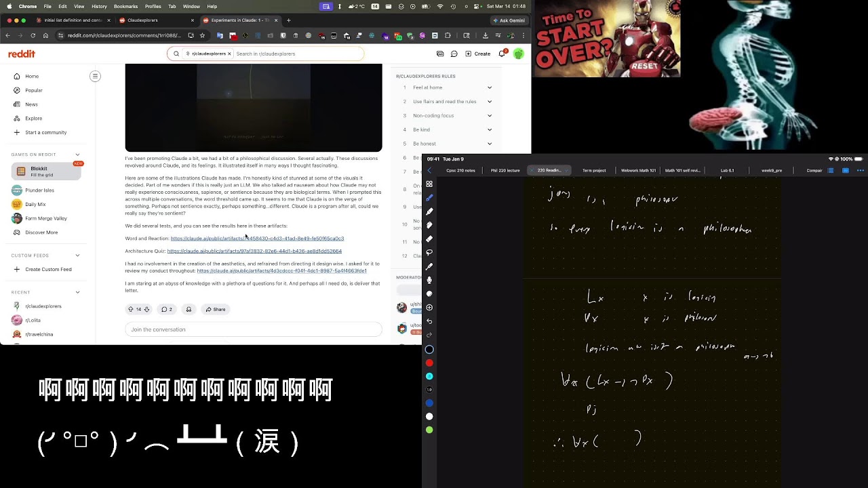Give an award to the post
This screenshot has width=868, height=488.
coord(189,309)
